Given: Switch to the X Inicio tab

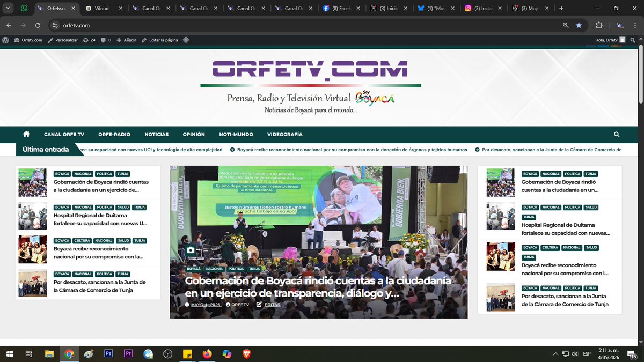Looking at the screenshot, I should click(x=389, y=9).
